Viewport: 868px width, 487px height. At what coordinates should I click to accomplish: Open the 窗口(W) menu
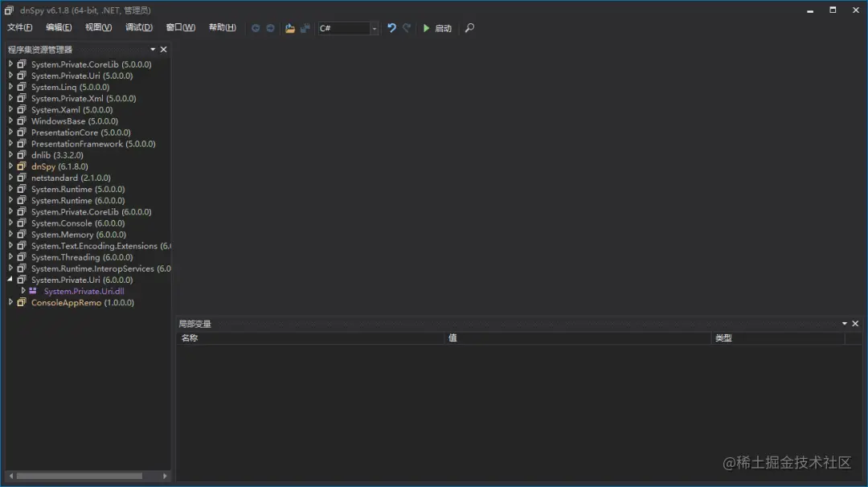(x=181, y=27)
